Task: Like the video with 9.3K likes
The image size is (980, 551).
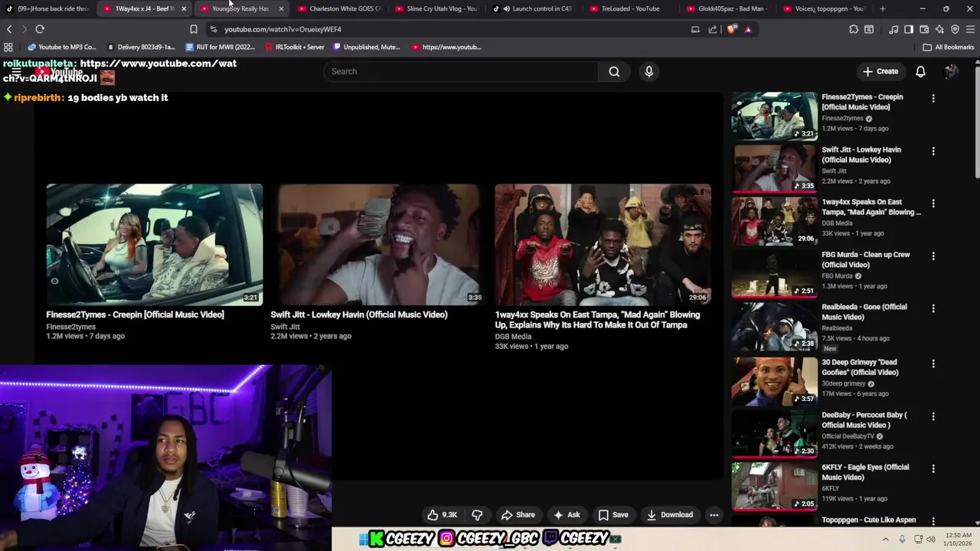Action: [443, 515]
